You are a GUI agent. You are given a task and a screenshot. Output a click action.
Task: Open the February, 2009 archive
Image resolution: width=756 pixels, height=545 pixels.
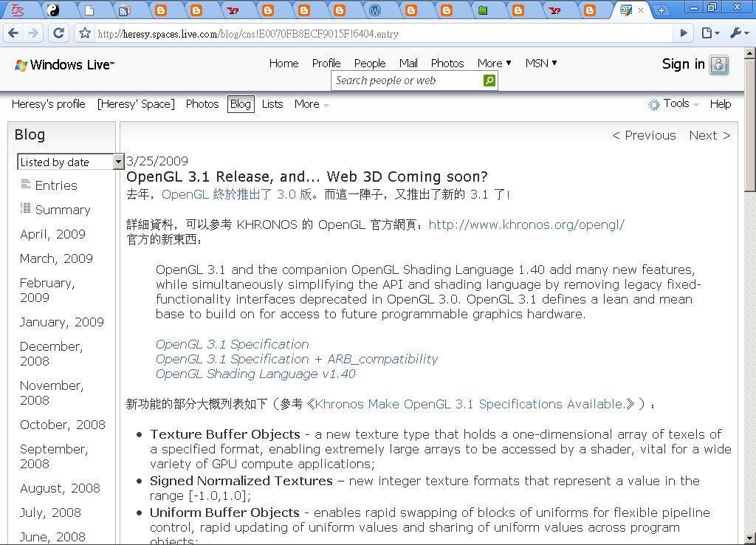(x=47, y=290)
